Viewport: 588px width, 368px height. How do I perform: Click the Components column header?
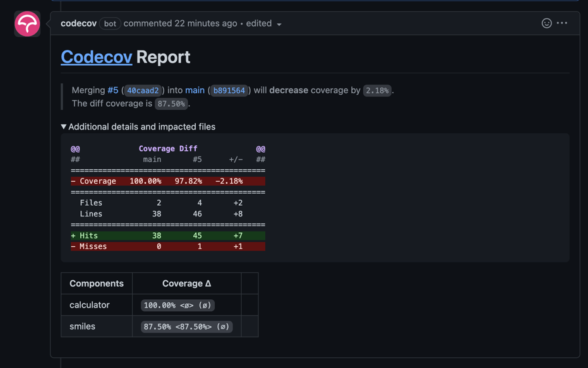[97, 283]
